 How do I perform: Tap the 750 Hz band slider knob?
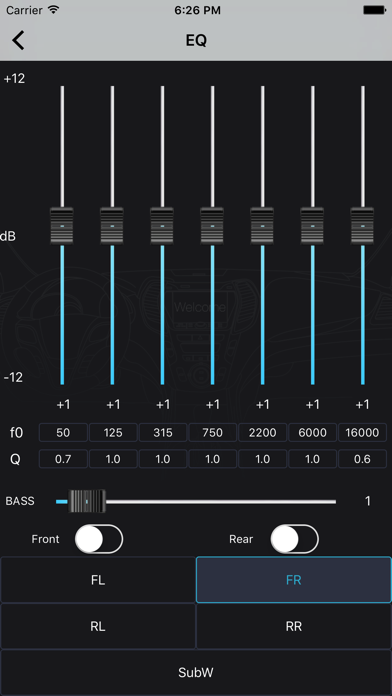[212, 226]
